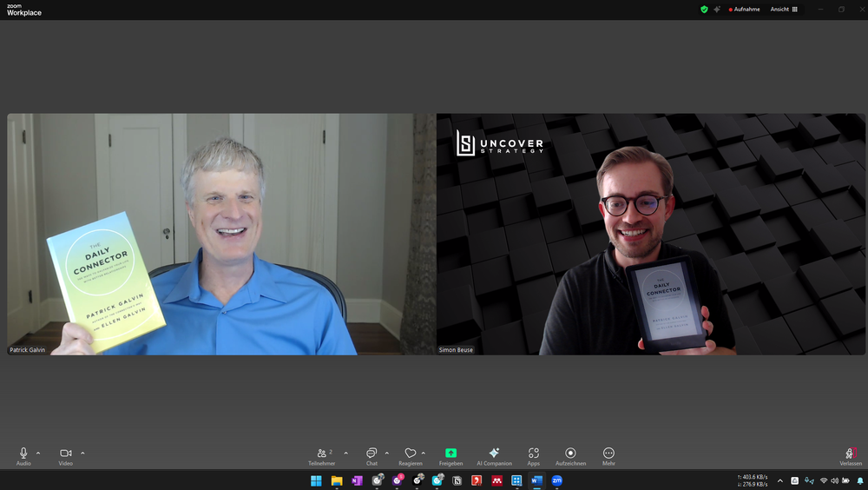Click the sparkle AI icon in title bar
This screenshot has width=868, height=490.
717,10
